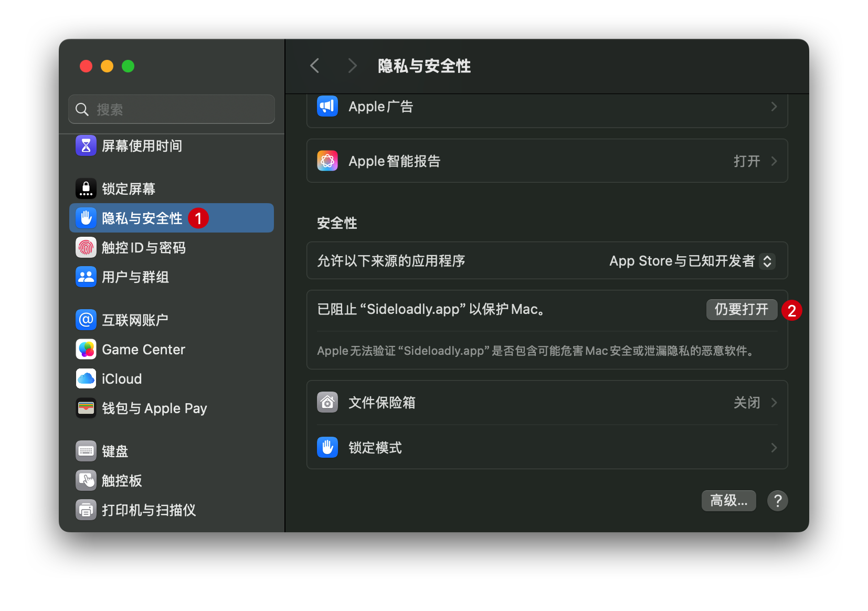This screenshot has width=868, height=611.
Task: Focus the 搜索 search field
Action: [x=172, y=109]
